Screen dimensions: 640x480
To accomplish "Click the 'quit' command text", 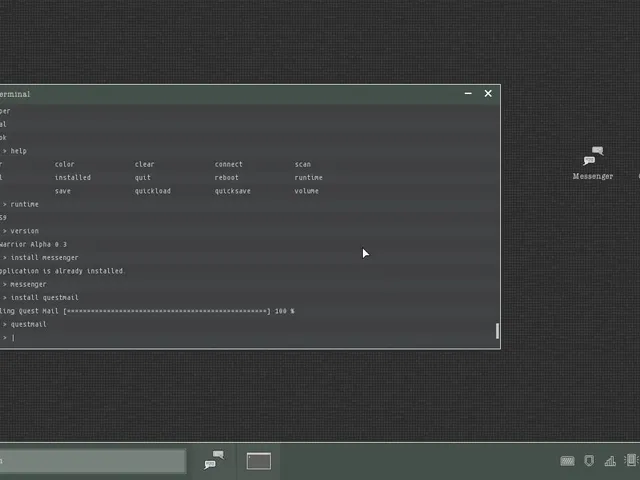I will pyautogui.click(x=142, y=178).
